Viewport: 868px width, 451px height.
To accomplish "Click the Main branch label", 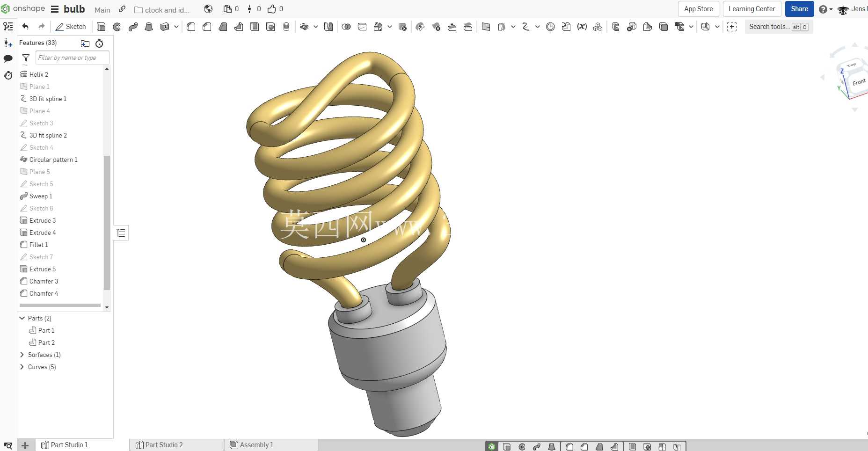I will click(102, 10).
